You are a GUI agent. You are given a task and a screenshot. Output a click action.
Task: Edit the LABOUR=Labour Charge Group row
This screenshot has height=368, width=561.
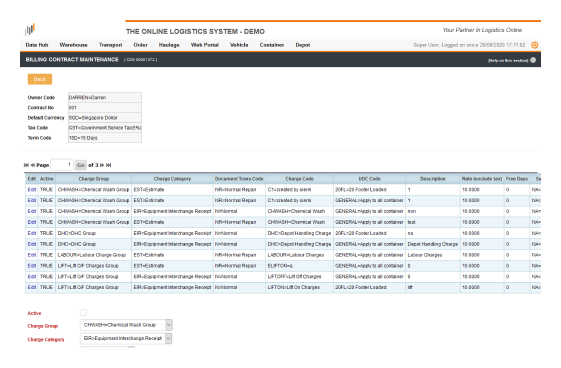click(32, 255)
